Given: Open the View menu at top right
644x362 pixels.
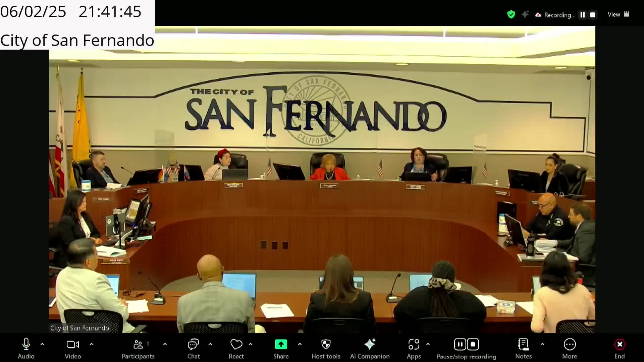Looking at the screenshot, I should (618, 14).
